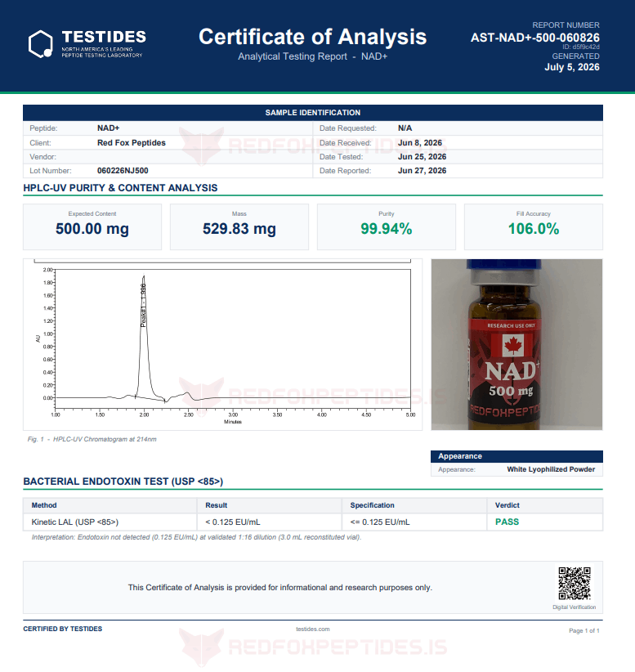Image resolution: width=635 pixels, height=672 pixels.
Task: Click the Mass '529.83 mg' value
Action: 239,228
